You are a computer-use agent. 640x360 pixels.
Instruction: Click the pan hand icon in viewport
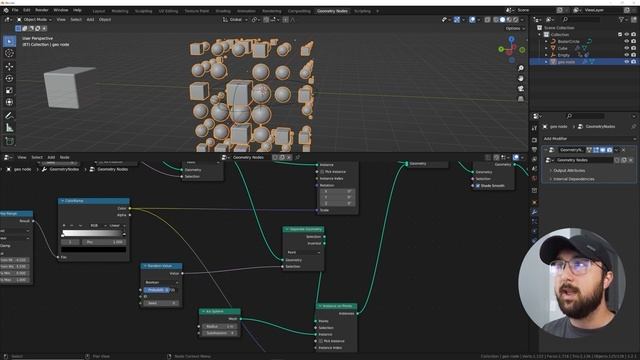[x=521, y=78]
